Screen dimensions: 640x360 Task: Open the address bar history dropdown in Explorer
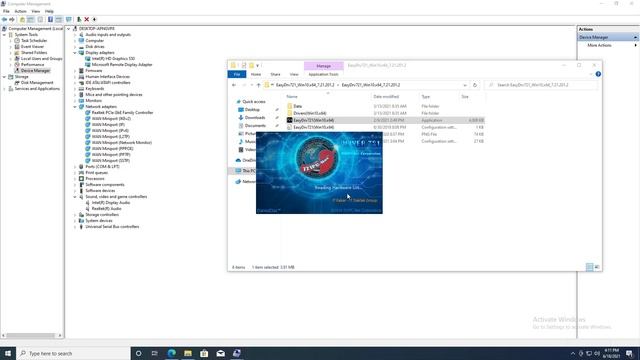464,85
